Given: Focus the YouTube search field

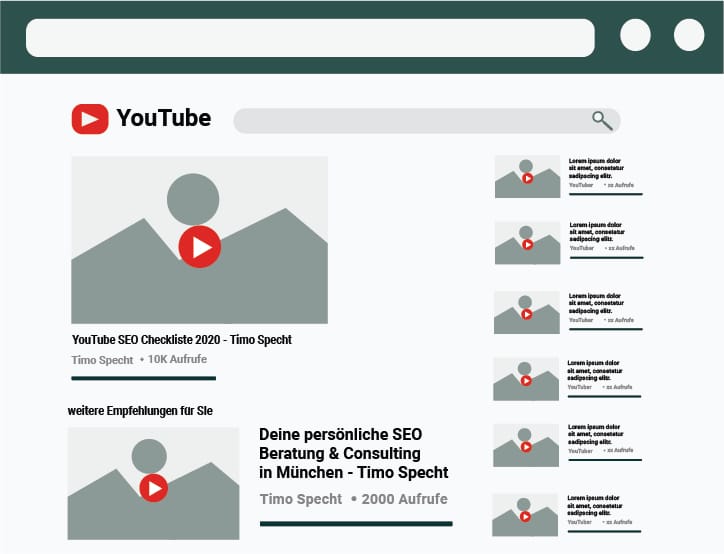Looking at the screenshot, I should pyautogui.click(x=427, y=121).
